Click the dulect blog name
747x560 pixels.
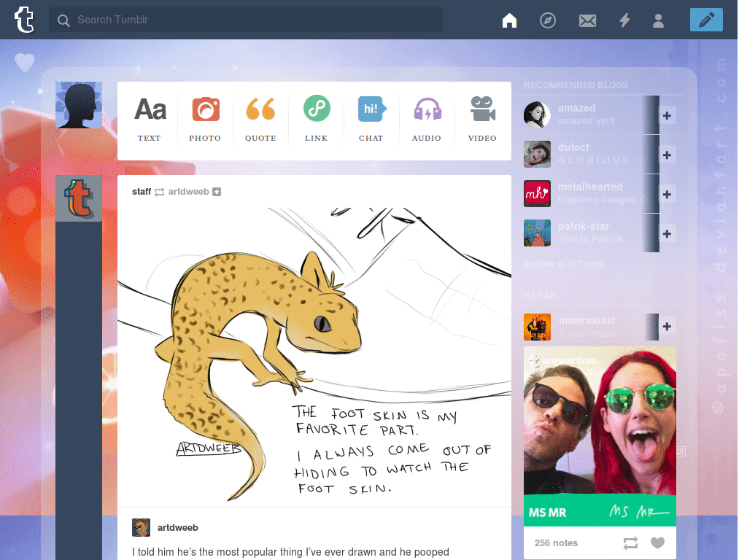573,147
